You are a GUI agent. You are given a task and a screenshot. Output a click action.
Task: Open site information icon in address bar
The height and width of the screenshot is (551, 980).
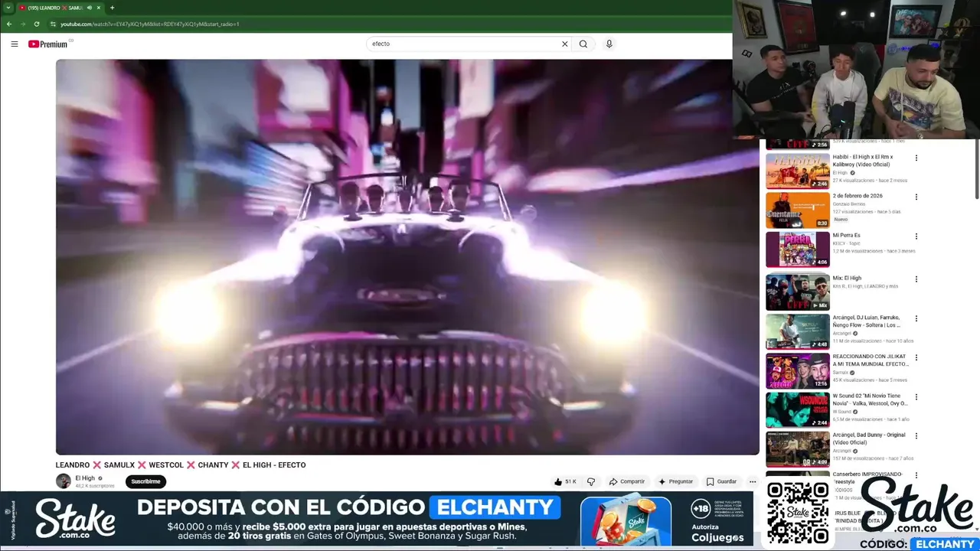53,24
